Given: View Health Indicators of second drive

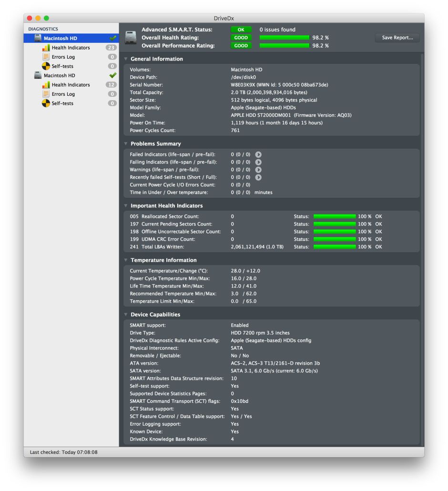Looking at the screenshot, I should 71,84.
